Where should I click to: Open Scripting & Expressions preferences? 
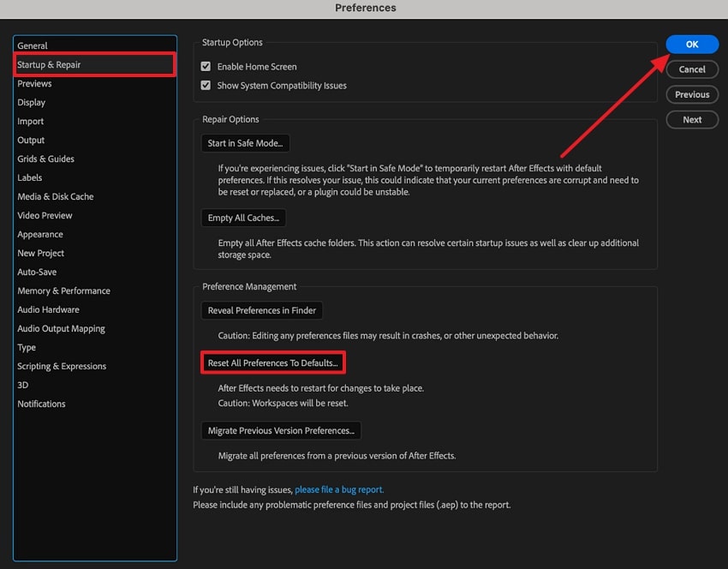pyautogui.click(x=95, y=366)
